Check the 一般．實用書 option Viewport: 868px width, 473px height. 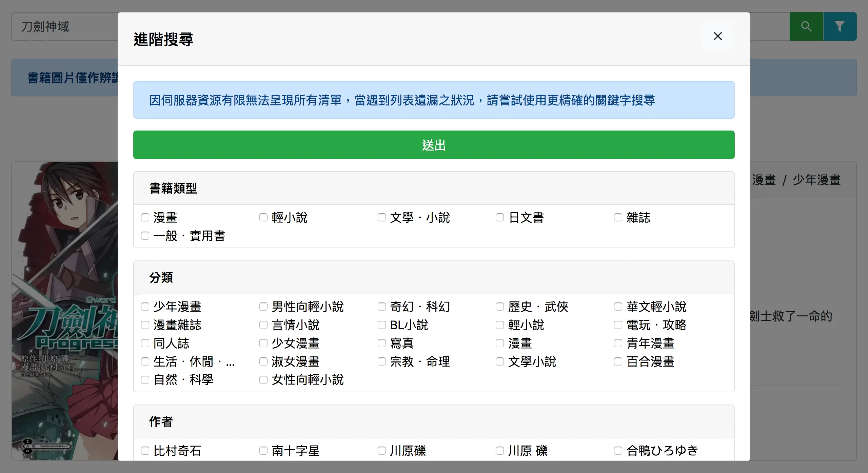[145, 236]
